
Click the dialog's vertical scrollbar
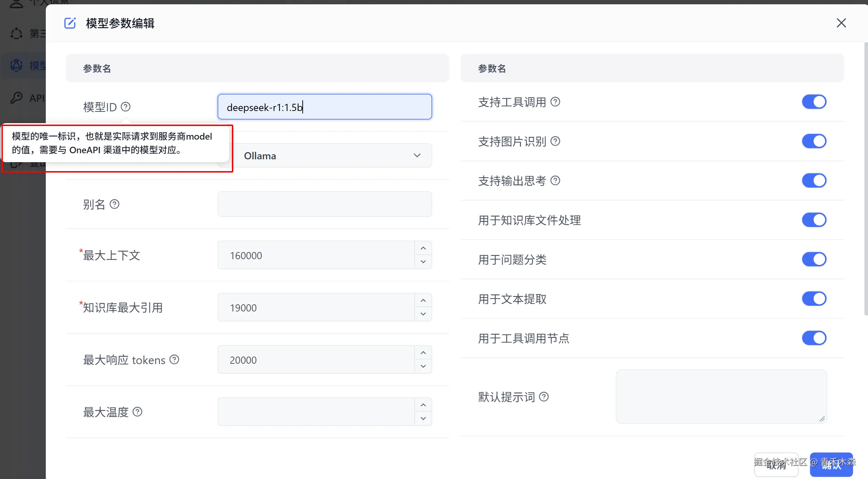tap(866, 179)
